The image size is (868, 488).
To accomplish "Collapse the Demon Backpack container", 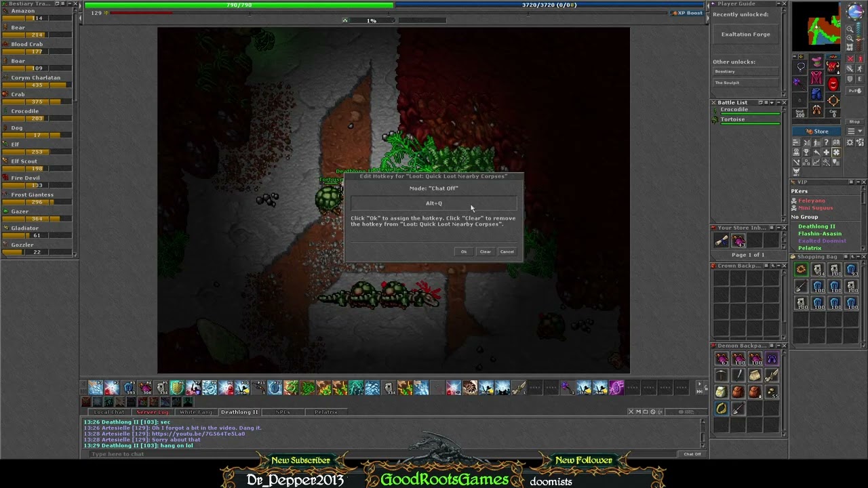I will pos(778,346).
